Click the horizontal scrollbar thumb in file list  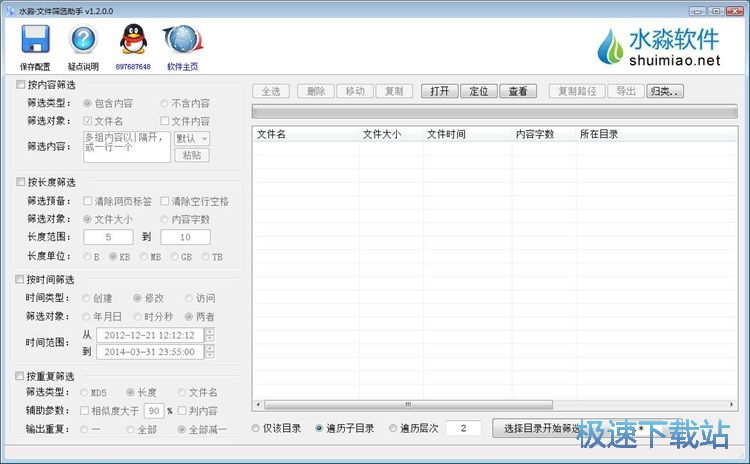(408, 405)
